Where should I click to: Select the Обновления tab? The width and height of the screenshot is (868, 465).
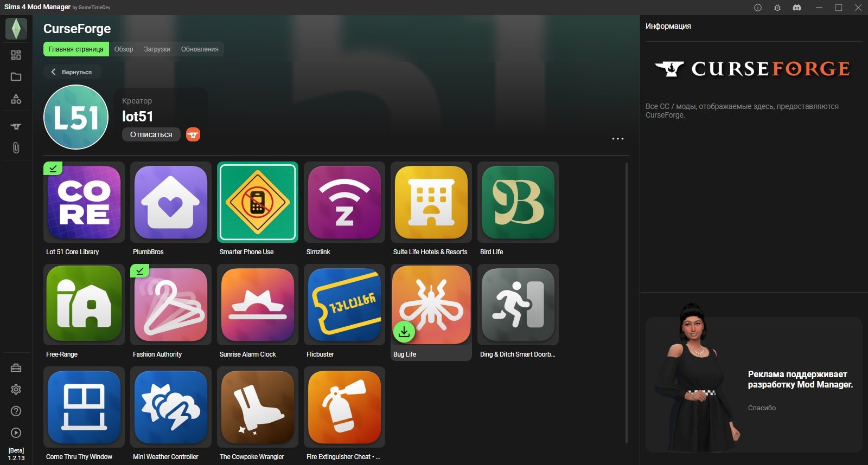click(200, 49)
